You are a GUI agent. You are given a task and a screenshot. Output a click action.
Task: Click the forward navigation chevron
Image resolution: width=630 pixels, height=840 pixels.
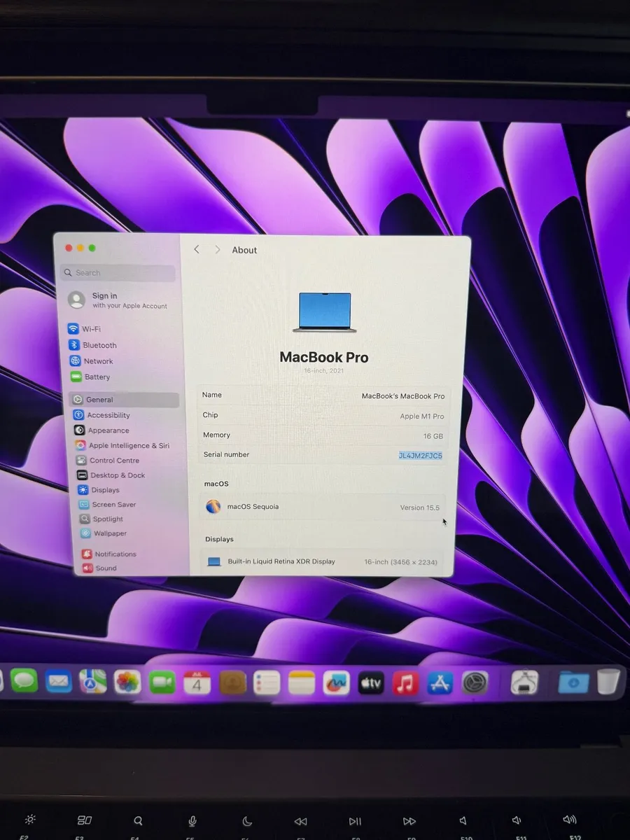click(x=217, y=249)
